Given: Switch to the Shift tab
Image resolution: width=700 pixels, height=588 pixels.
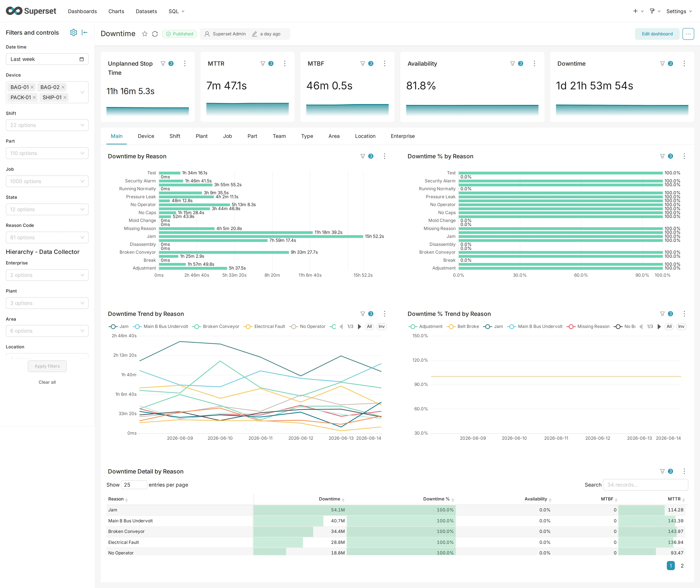Looking at the screenshot, I should tap(175, 136).
